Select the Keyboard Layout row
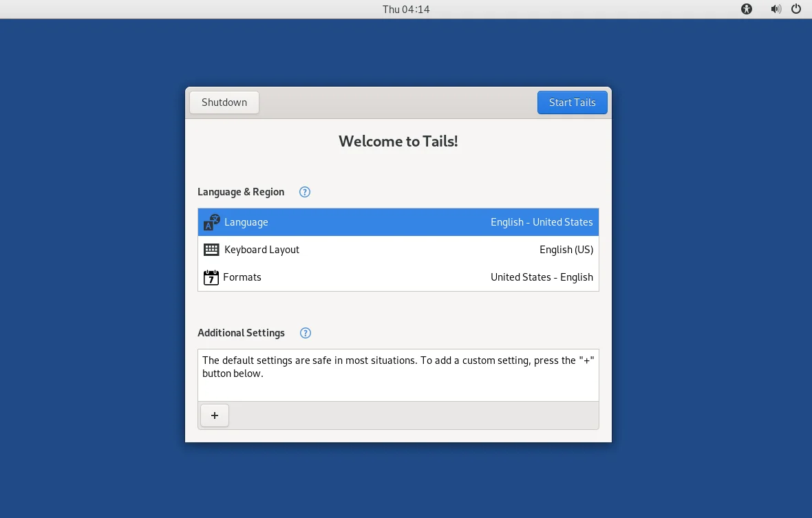 [398, 250]
